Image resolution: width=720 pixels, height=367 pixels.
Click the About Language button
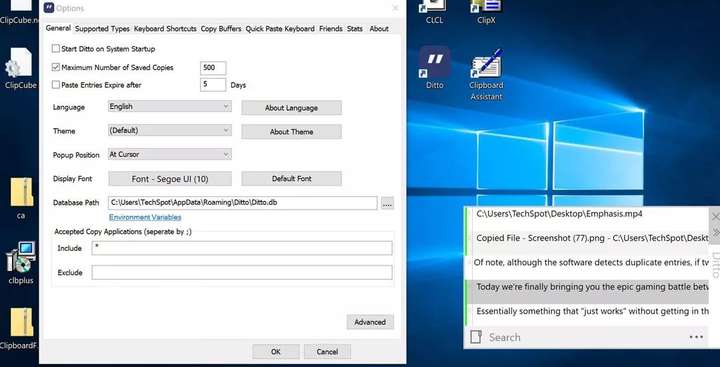click(292, 108)
